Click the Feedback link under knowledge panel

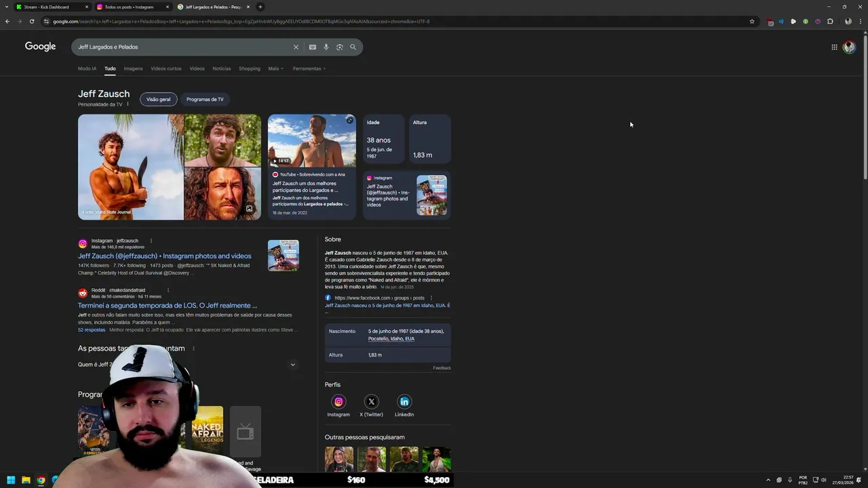tap(442, 368)
